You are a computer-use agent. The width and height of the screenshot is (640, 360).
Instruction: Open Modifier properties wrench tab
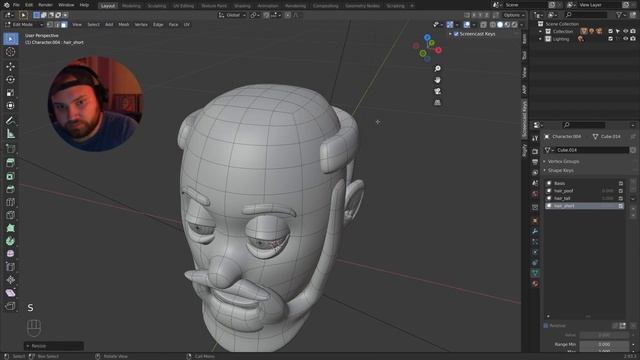click(x=535, y=231)
